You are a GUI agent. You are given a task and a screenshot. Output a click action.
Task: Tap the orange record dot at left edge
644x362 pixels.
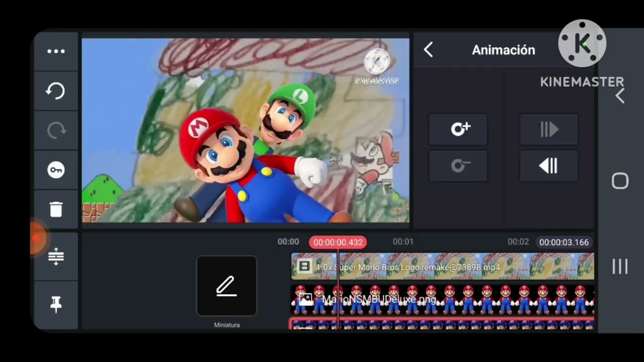click(x=36, y=238)
